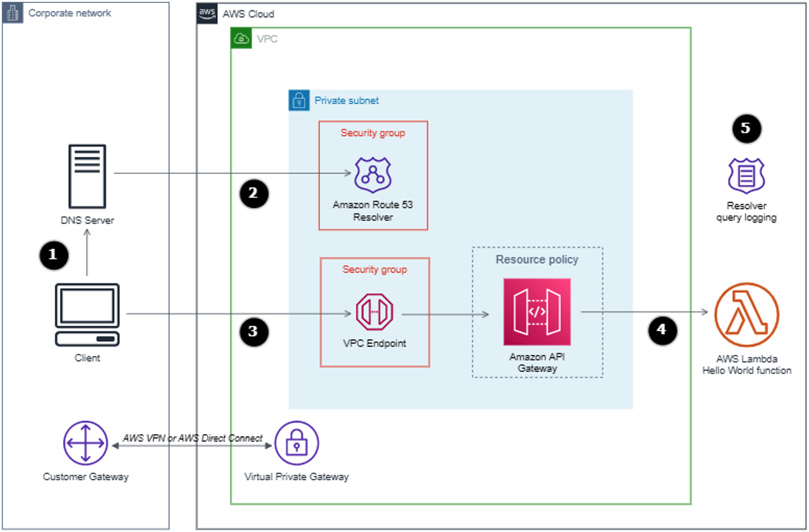Select the Customer Gateway icon
Image resolution: width=809 pixels, height=532 pixels.
(85, 443)
